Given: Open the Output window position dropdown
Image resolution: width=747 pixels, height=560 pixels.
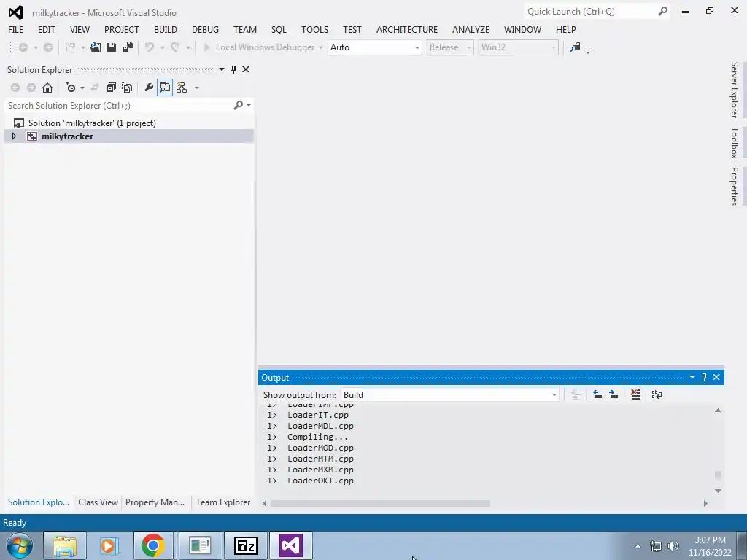Looking at the screenshot, I should (x=692, y=377).
